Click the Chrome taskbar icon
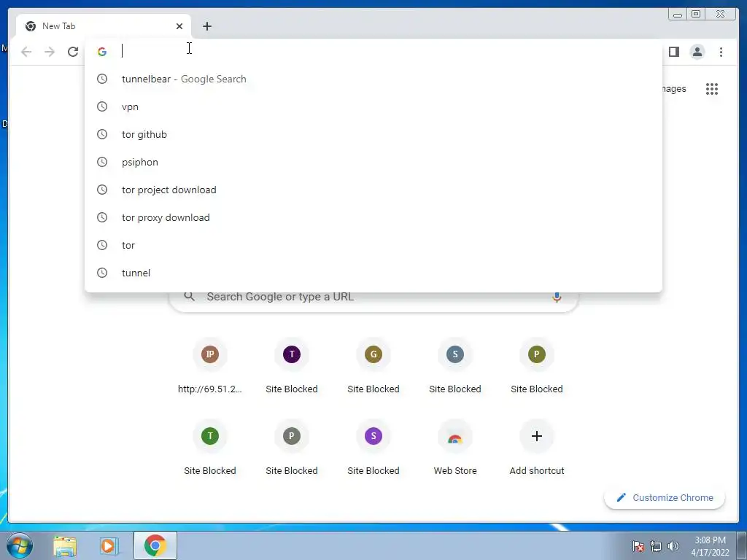 [155, 545]
